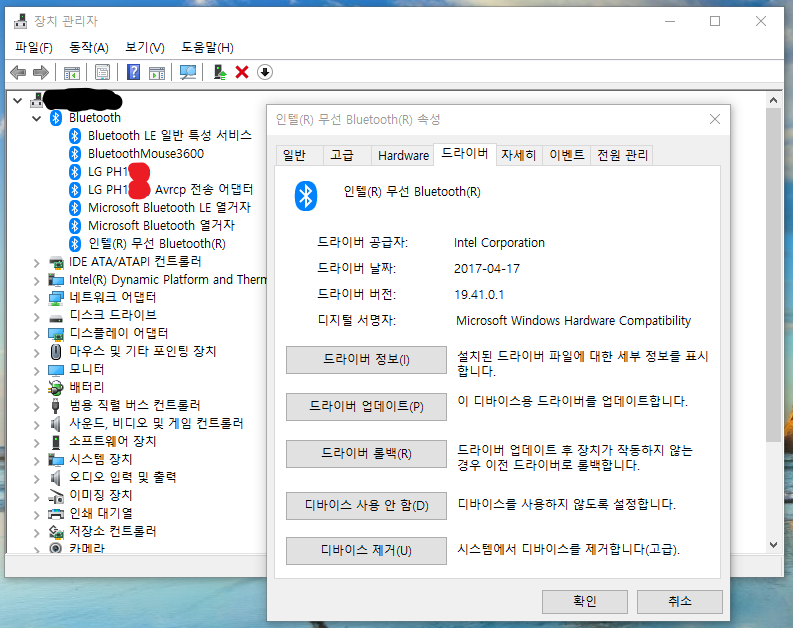Viewport: 793px width, 628px height.
Task: Open Help via blue question mark icon
Action: click(133, 72)
